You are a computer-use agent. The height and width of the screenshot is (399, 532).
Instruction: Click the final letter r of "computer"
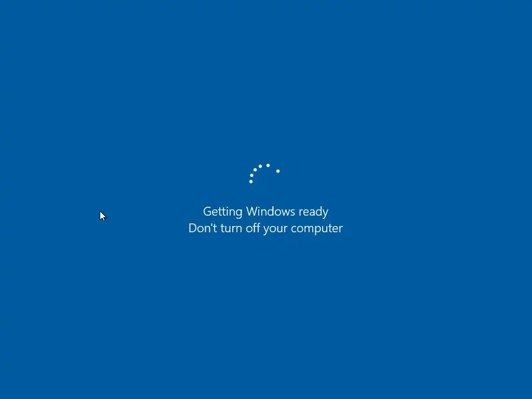[x=340, y=229]
